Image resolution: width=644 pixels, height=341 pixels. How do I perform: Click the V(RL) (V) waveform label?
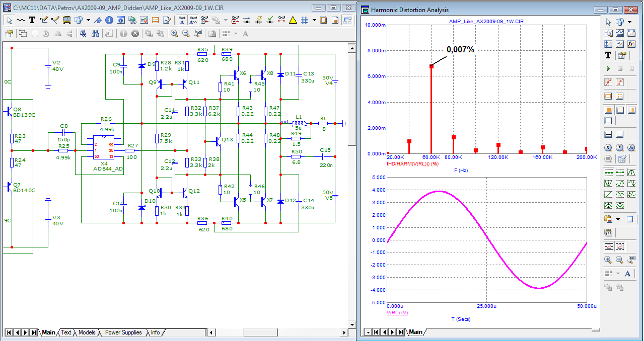point(397,313)
